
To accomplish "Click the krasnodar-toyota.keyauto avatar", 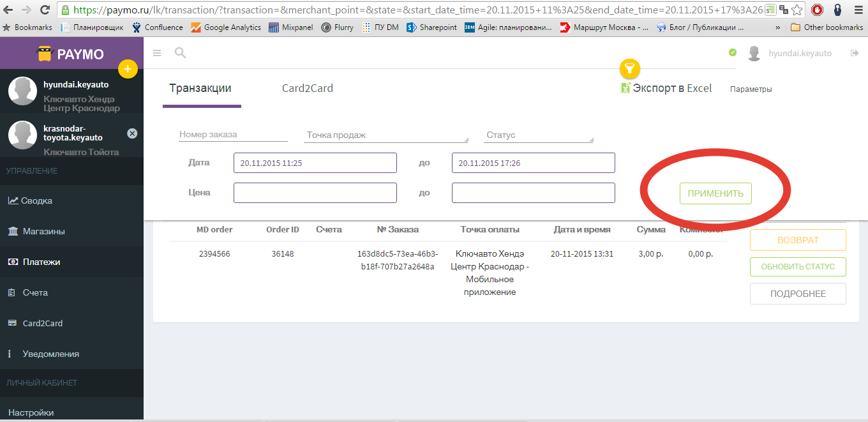I will click(22, 135).
